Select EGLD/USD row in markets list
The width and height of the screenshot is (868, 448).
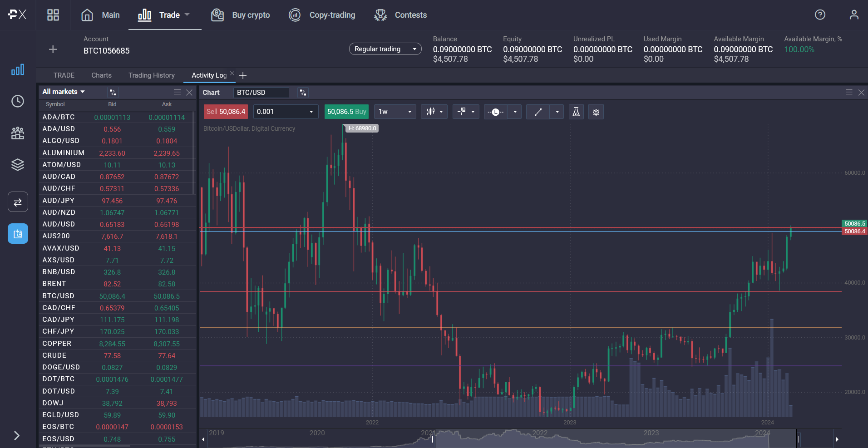tap(118, 415)
